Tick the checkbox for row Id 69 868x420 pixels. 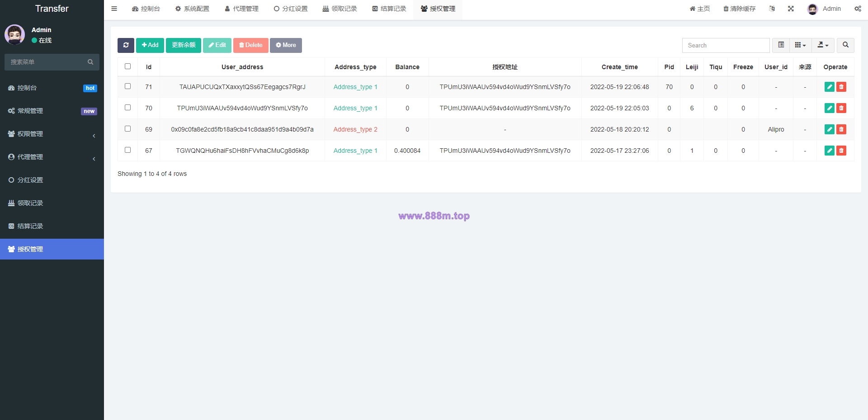(127, 129)
